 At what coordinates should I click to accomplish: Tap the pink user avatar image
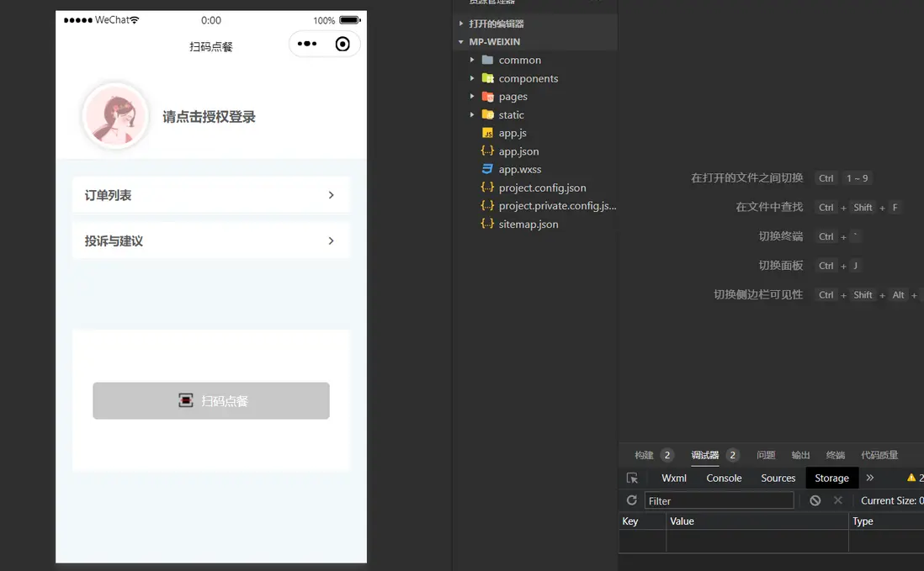coord(115,115)
